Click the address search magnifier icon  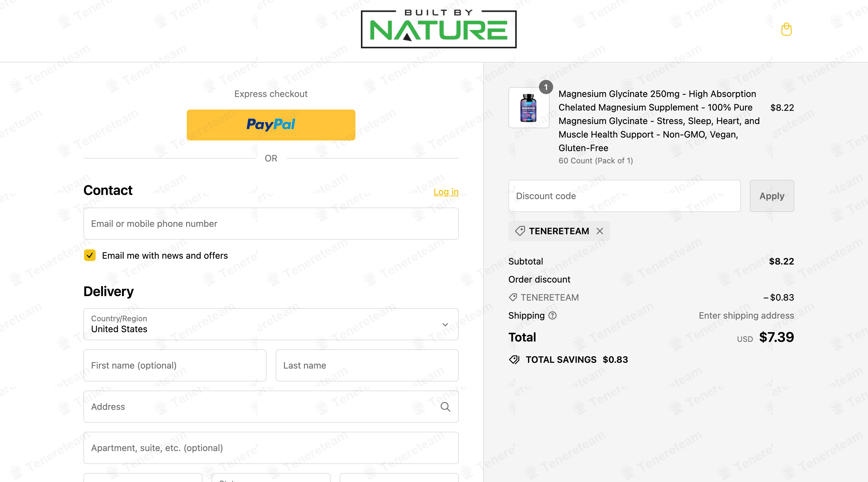pyautogui.click(x=445, y=406)
